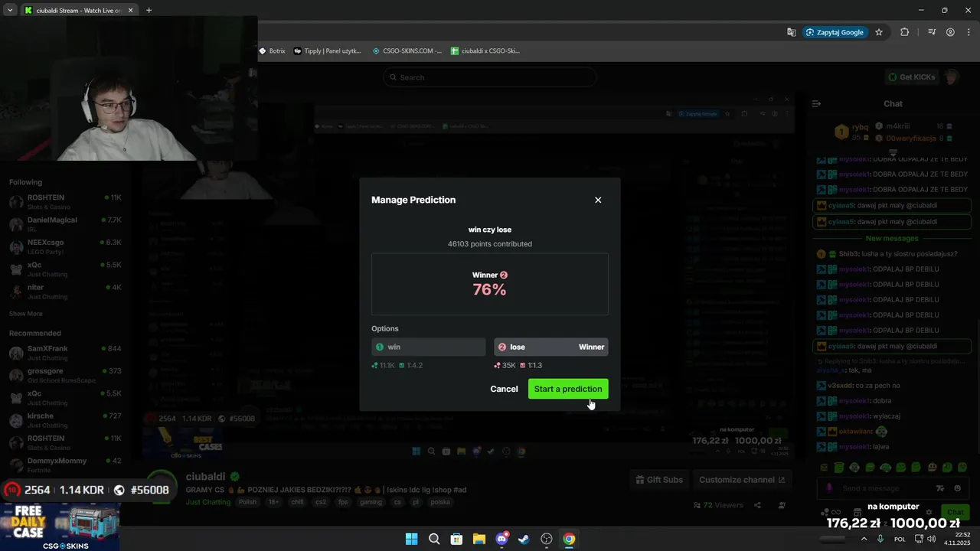
Task: Open Microsoft Store from taskbar
Action: [456, 539]
